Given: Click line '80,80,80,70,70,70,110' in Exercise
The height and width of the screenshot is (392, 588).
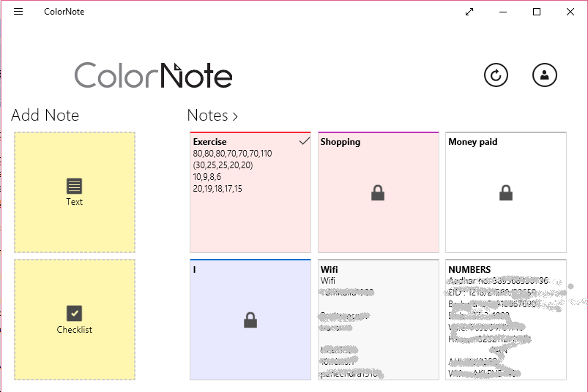Looking at the screenshot, I should (x=233, y=154).
